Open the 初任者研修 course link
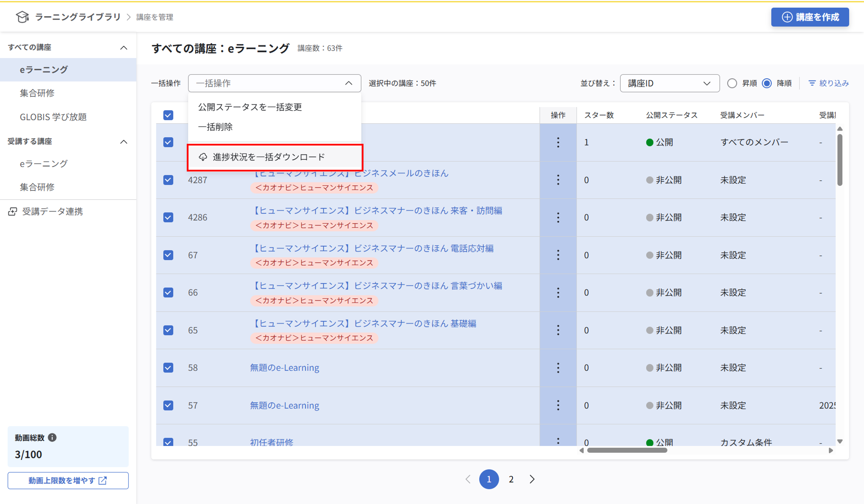This screenshot has height=504, width=864. click(x=272, y=442)
